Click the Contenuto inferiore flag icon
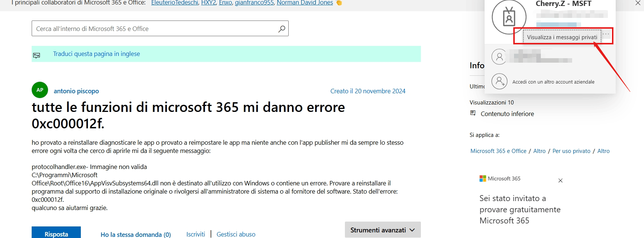This screenshot has height=238, width=644. [473, 113]
